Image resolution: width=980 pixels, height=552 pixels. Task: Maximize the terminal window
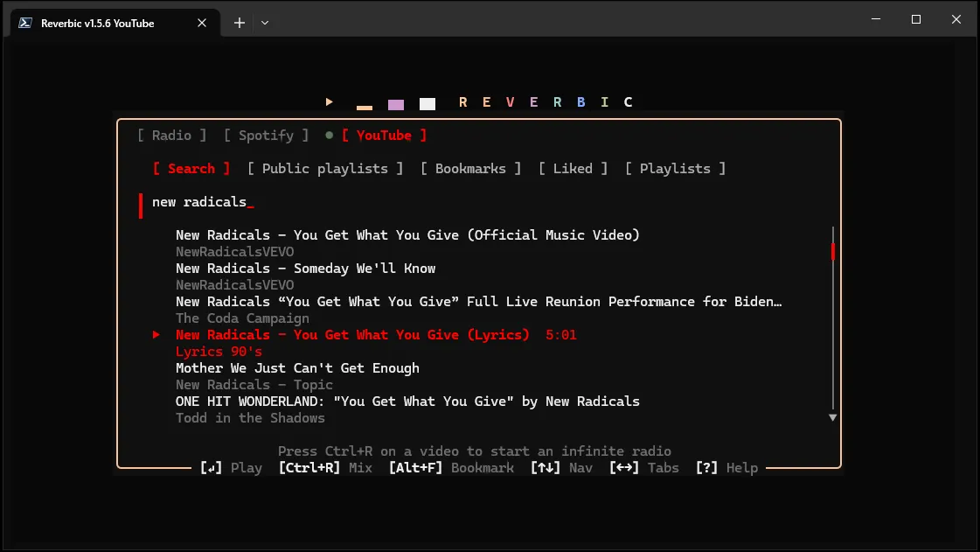pyautogui.click(x=916, y=19)
